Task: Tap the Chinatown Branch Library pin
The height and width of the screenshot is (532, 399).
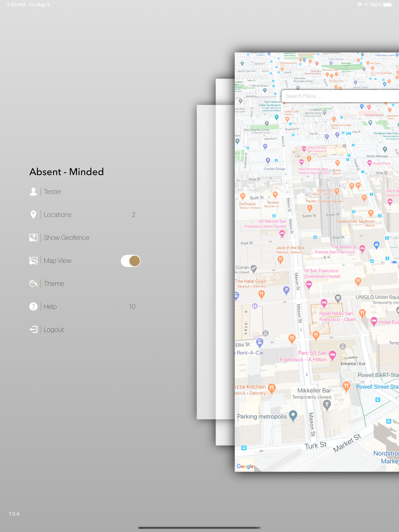Action: coord(324,112)
